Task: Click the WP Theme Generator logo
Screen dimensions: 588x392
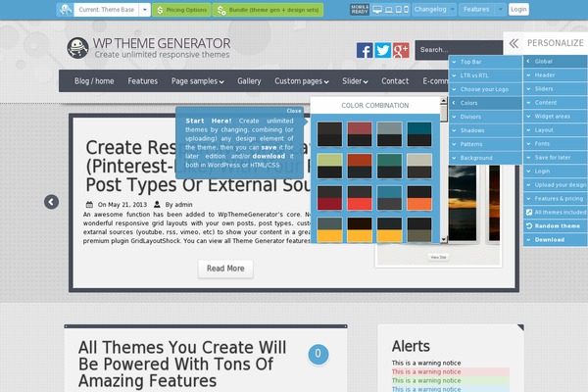Action: click(x=149, y=48)
